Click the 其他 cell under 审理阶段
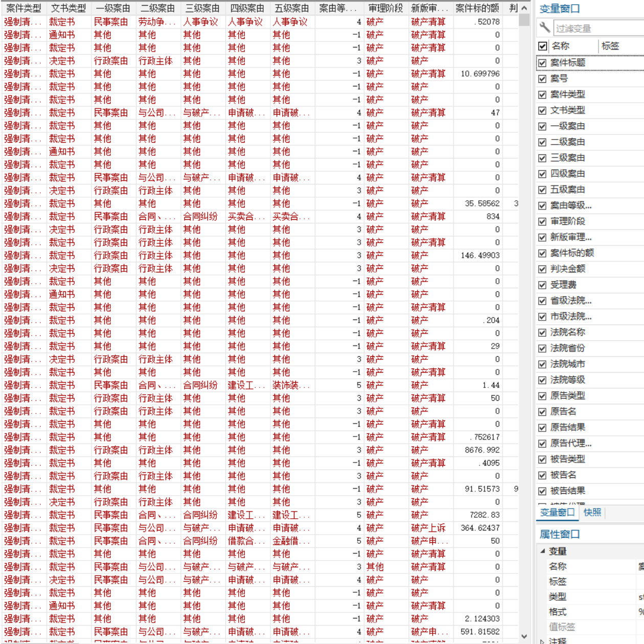Screen dimensions: 644x644 386,567
